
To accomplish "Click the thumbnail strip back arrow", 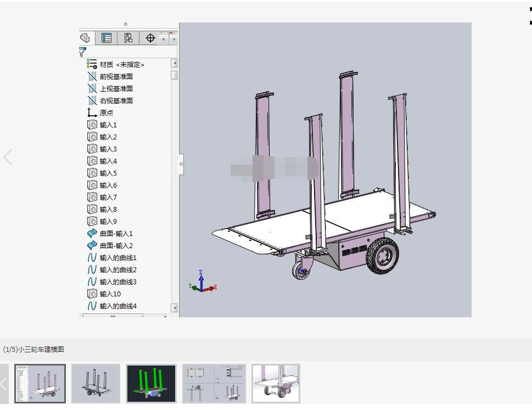I will (x=4, y=384).
